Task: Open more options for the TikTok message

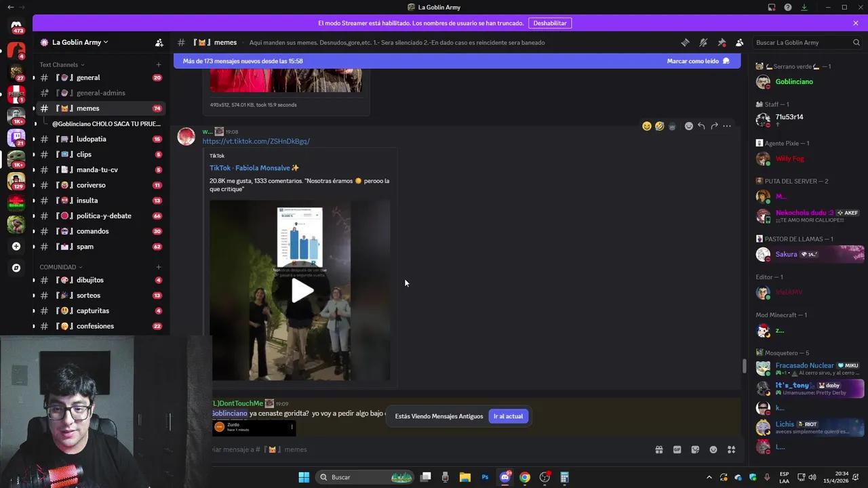Action: click(727, 126)
